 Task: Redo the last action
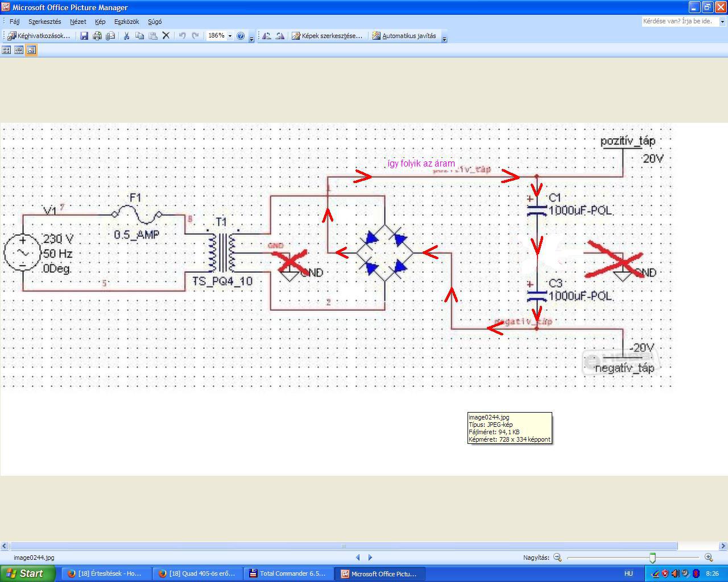point(195,36)
